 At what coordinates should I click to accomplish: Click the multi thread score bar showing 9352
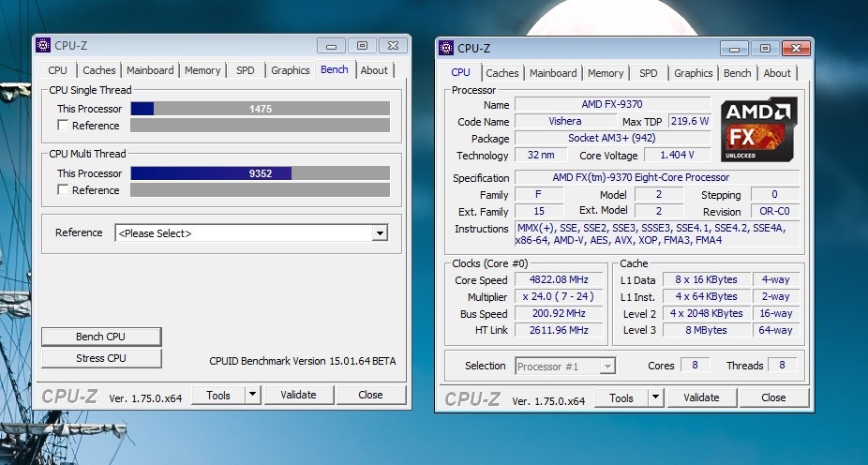tap(261, 173)
